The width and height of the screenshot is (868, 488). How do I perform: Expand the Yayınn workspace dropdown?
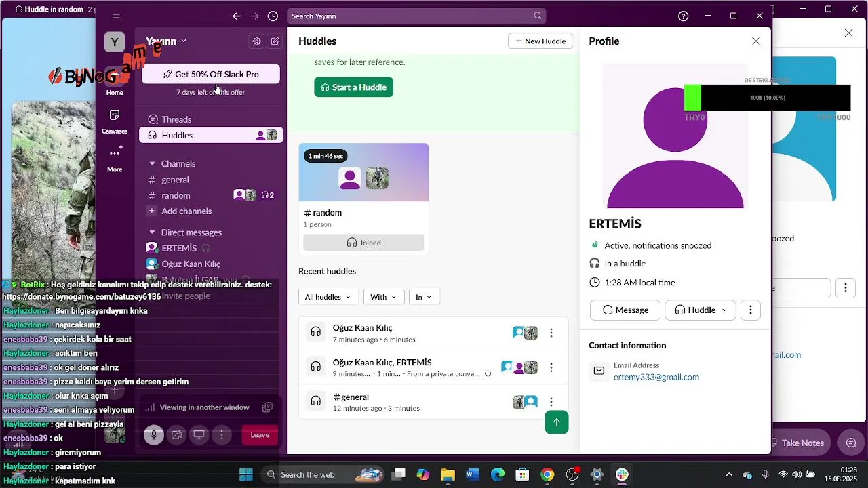(166, 41)
